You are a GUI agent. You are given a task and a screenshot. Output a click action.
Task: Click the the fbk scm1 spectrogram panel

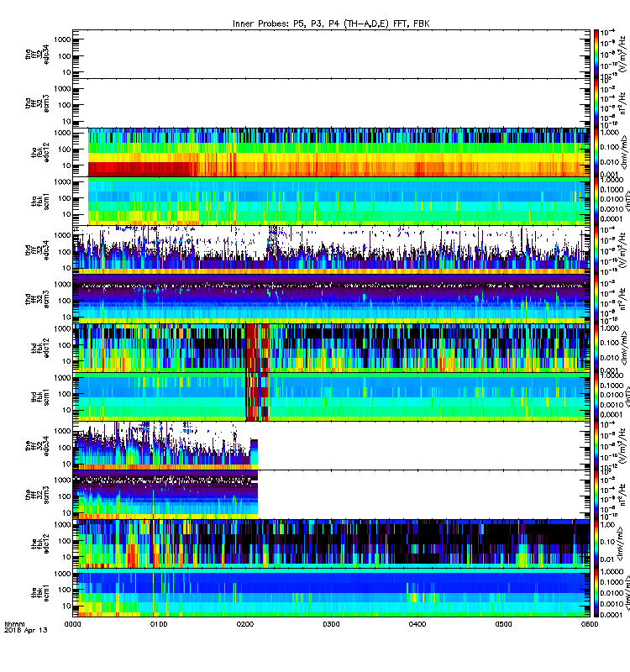pos(331,593)
